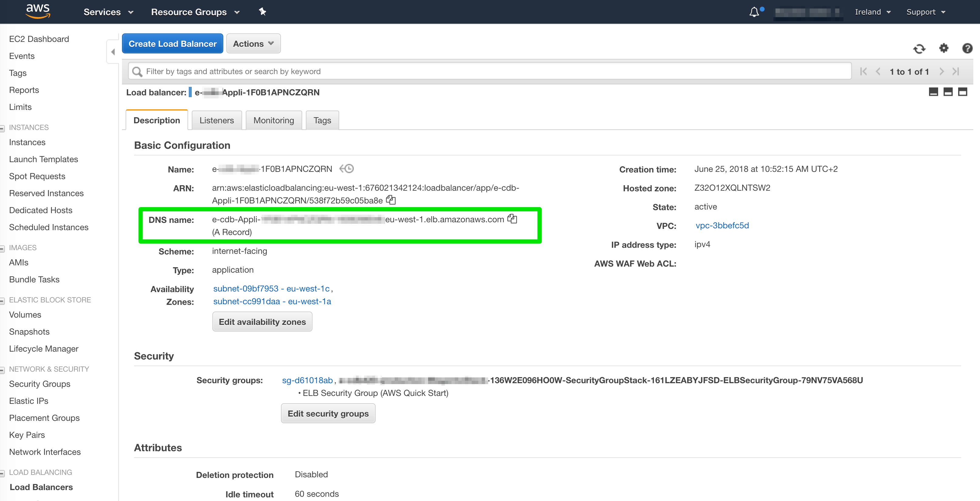This screenshot has height=501, width=980.
Task: Go to last page of results
Action: point(956,72)
